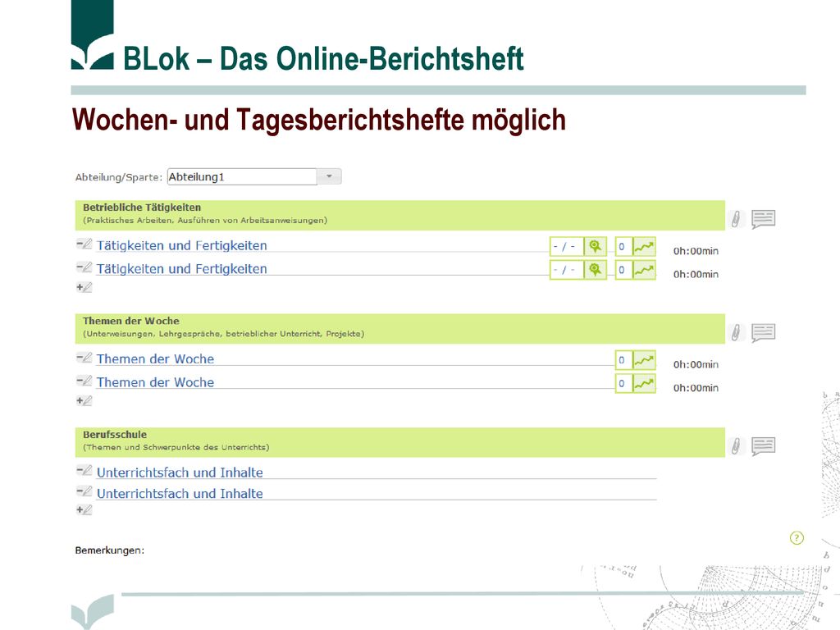Remove first Themen der Woche entry

coord(84,358)
